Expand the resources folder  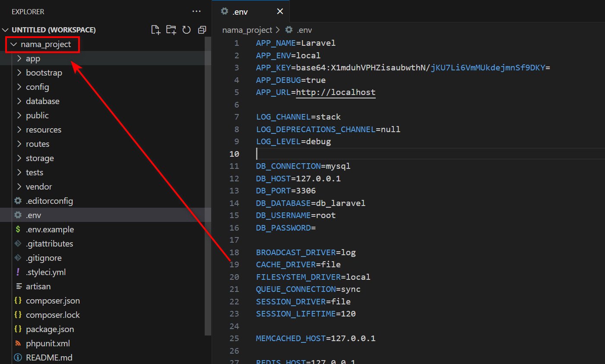pos(19,130)
